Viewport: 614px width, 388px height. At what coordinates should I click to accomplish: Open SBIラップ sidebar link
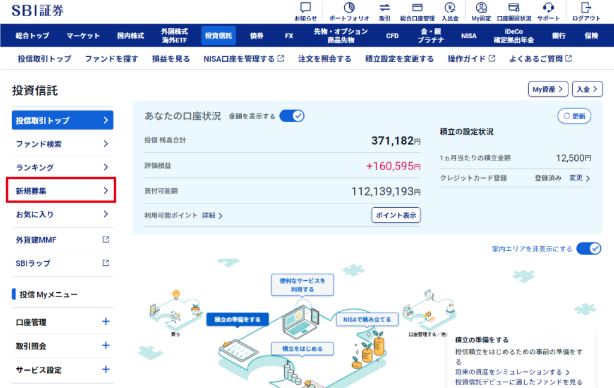pos(63,263)
